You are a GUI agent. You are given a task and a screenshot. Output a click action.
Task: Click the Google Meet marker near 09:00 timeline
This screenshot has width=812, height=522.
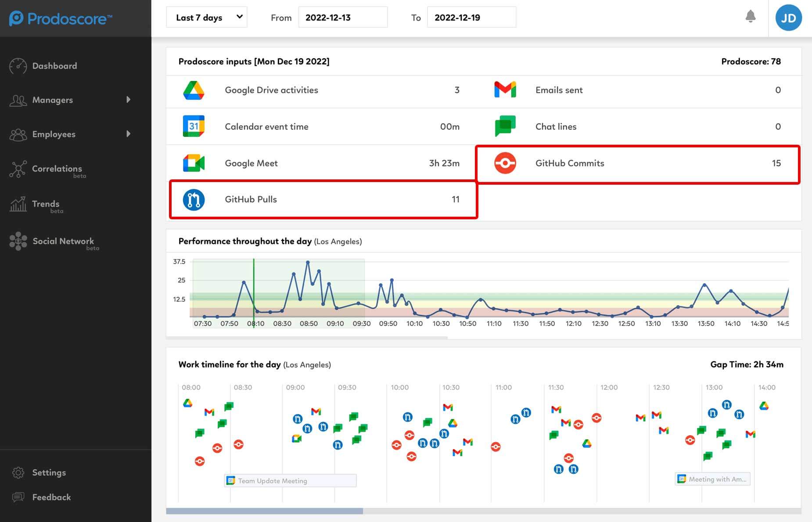click(297, 438)
